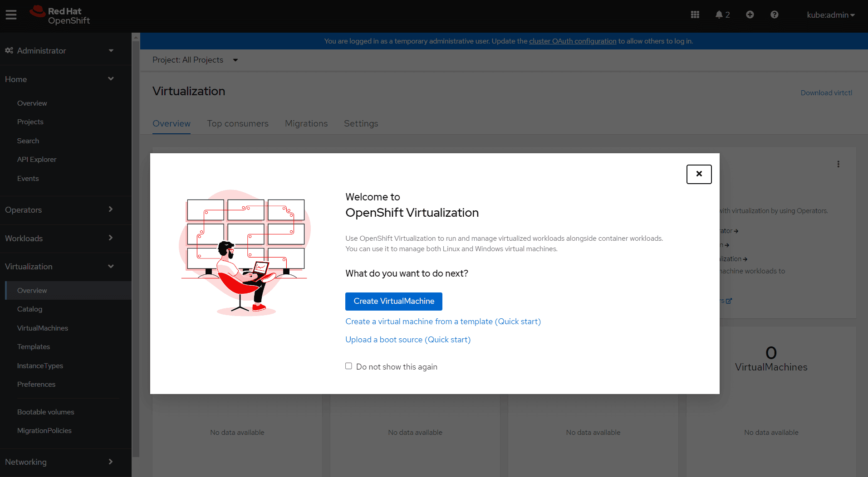Open Bootable volumes in the sidebar
This screenshot has width=868, height=477.
(46, 412)
